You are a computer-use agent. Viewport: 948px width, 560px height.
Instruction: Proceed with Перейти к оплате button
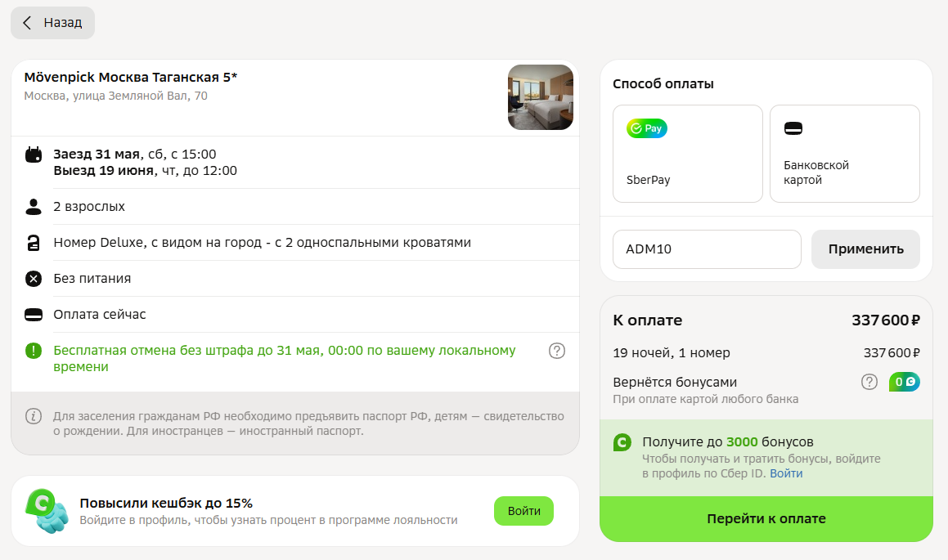766,519
